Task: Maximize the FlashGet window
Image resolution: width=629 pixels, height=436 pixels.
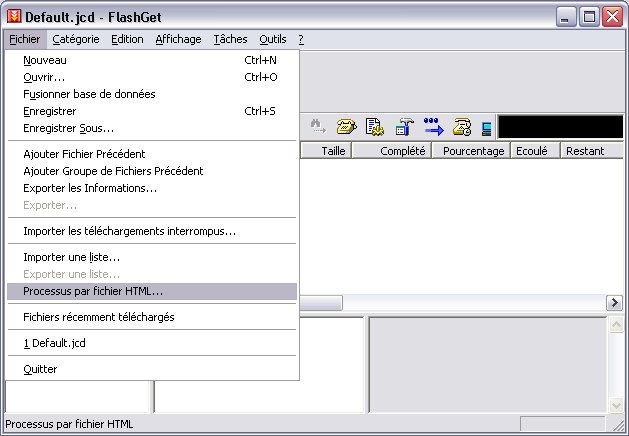Action: 589,17
